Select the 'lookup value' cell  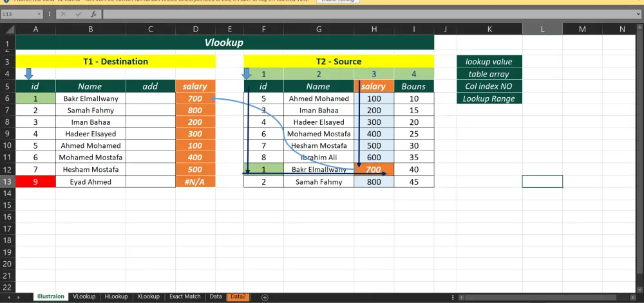(489, 62)
